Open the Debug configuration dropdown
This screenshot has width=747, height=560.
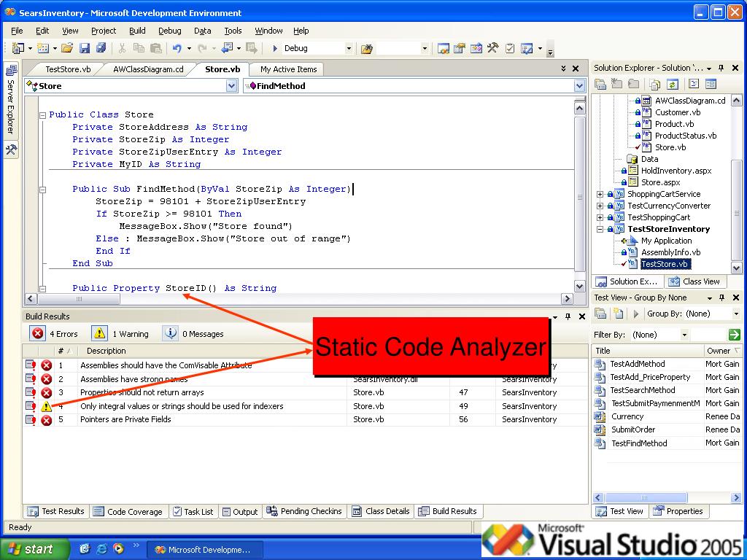(x=349, y=48)
